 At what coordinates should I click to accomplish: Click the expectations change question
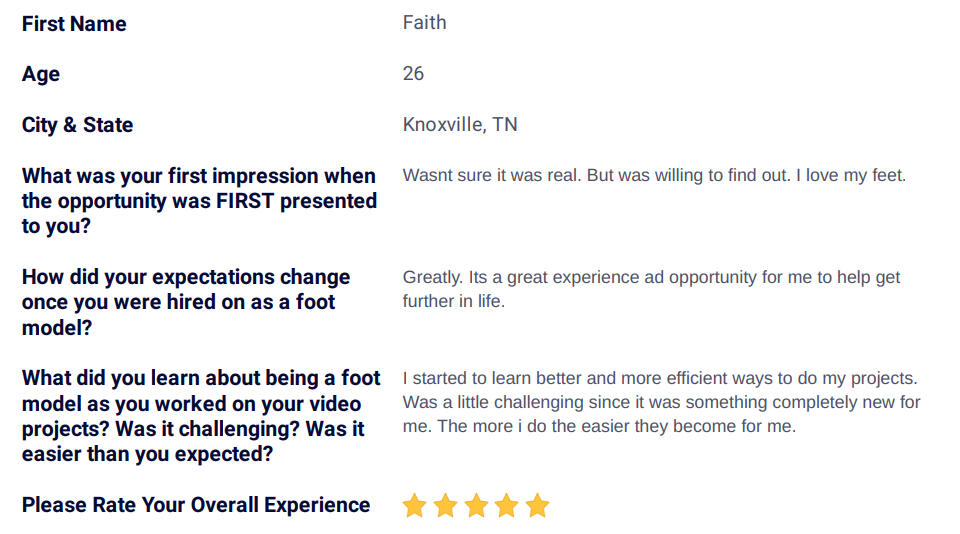(x=186, y=302)
